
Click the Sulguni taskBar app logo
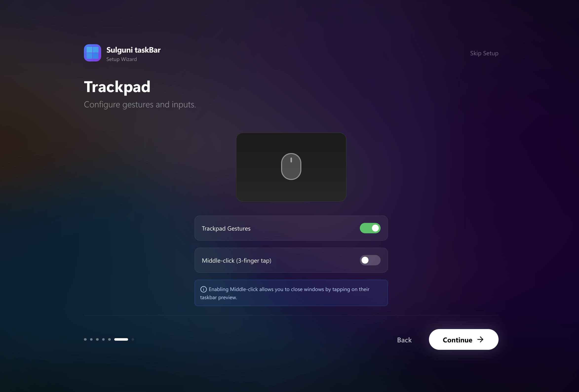click(93, 53)
